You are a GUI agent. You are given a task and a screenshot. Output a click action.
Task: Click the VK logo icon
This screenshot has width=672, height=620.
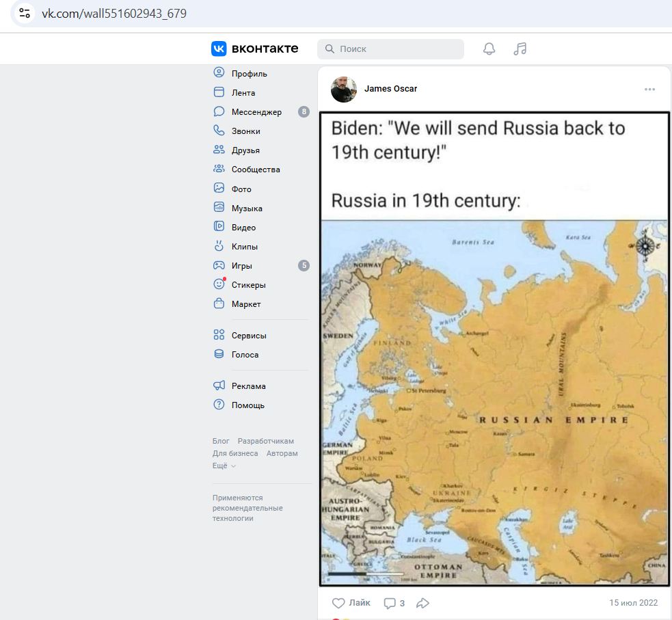click(x=219, y=49)
